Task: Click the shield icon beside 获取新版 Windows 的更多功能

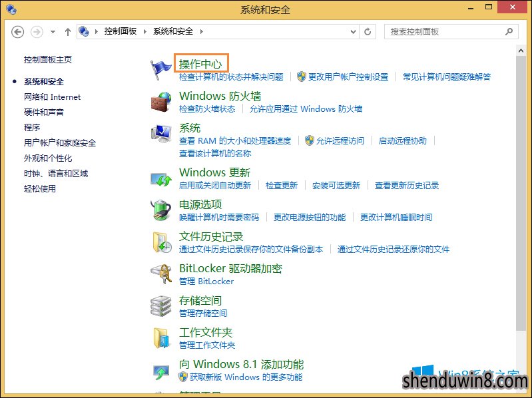Action: [183, 377]
